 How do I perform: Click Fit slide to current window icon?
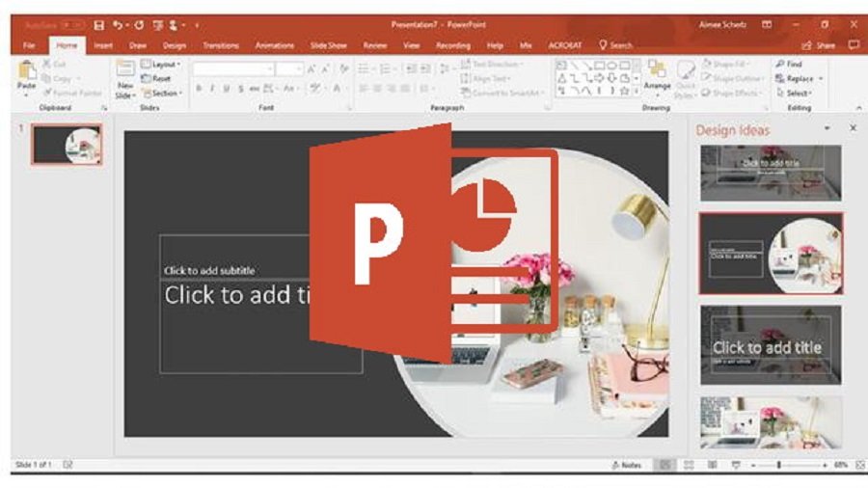click(860, 465)
